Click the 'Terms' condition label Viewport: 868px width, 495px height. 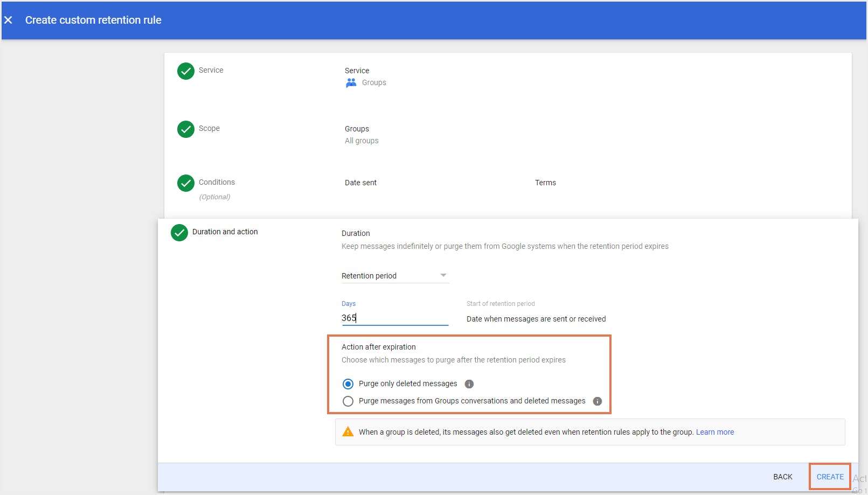pos(545,183)
